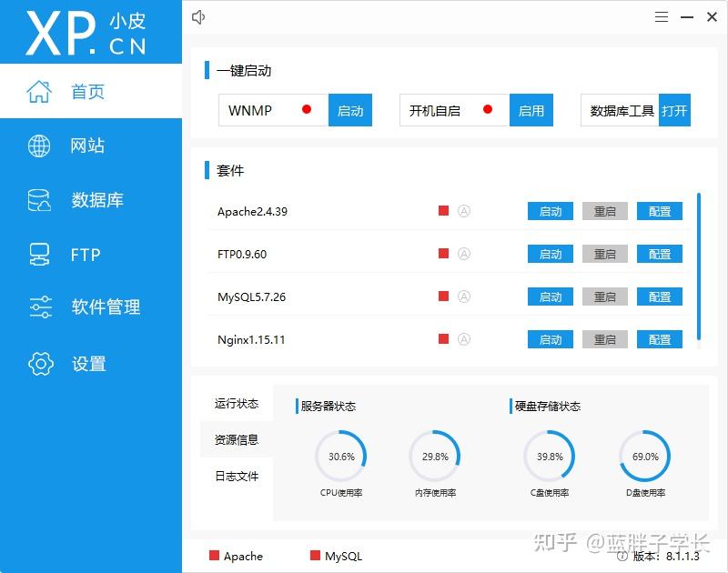Click the red status square for Nginx1.15.11
728x573 pixels.
click(x=443, y=339)
